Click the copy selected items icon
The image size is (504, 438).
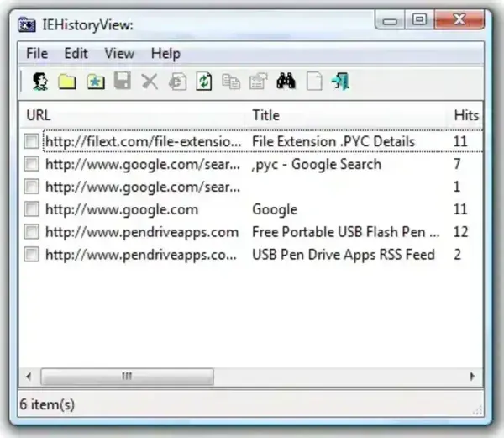point(231,82)
